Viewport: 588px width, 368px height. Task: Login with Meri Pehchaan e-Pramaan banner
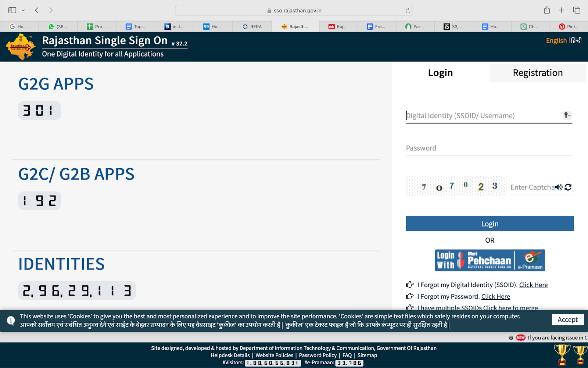point(490,260)
